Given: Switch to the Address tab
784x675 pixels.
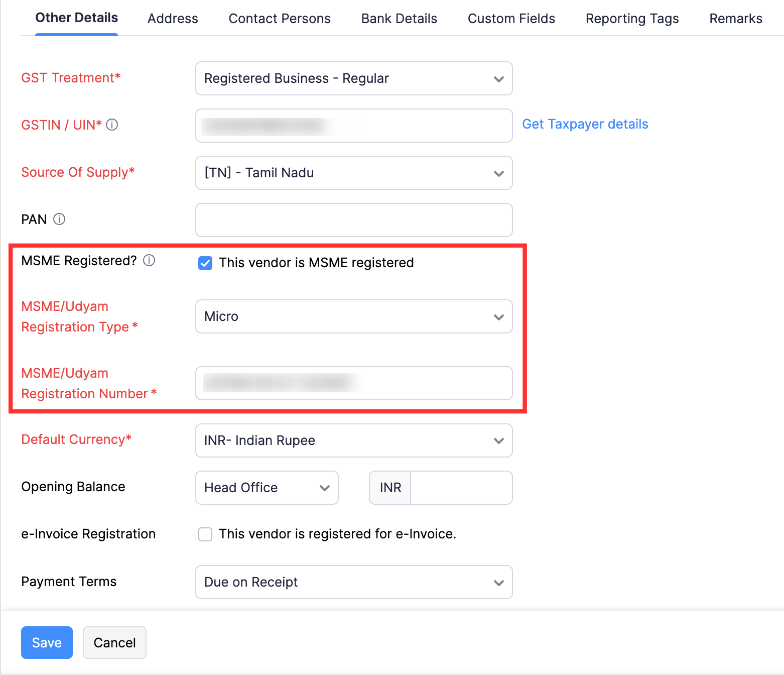Looking at the screenshot, I should [x=172, y=18].
